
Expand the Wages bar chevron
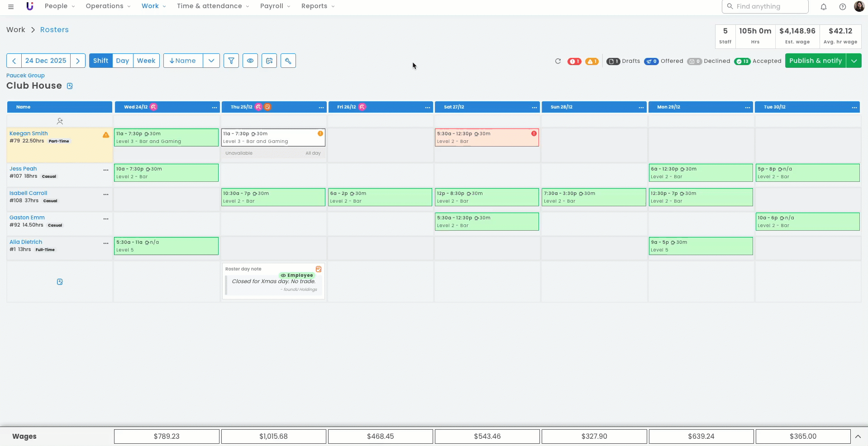point(858,437)
